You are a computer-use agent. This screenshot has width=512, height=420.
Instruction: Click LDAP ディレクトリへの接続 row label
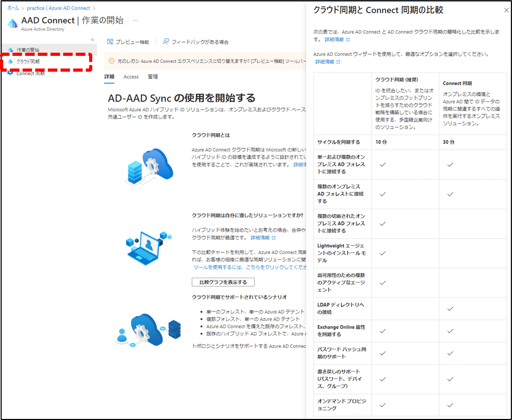[341, 308]
